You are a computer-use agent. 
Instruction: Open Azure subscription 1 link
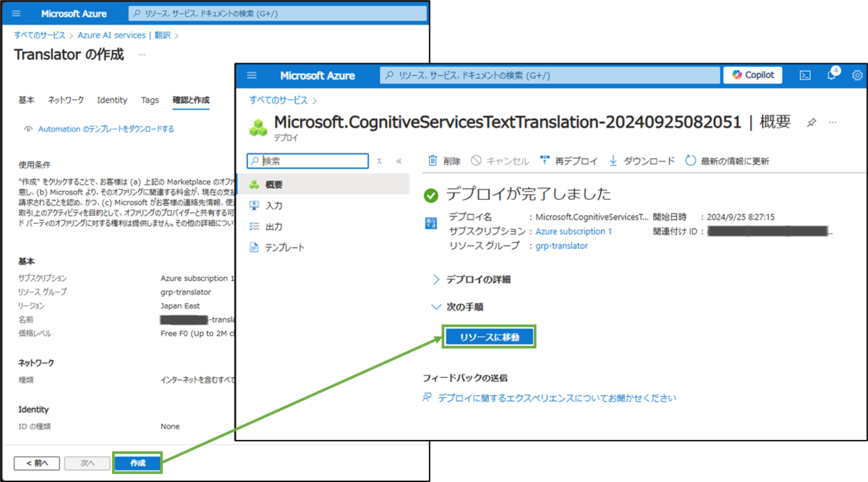(574, 232)
